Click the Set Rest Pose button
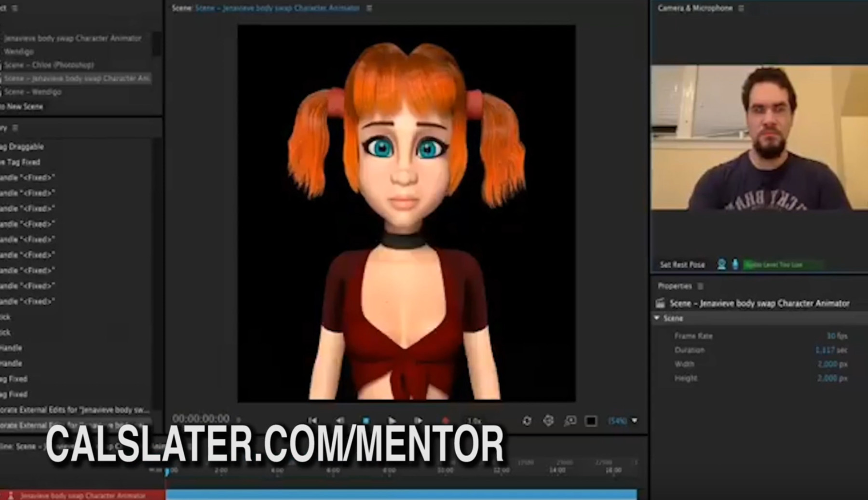Image resolution: width=868 pixels, height=500 pixels. 682,265
